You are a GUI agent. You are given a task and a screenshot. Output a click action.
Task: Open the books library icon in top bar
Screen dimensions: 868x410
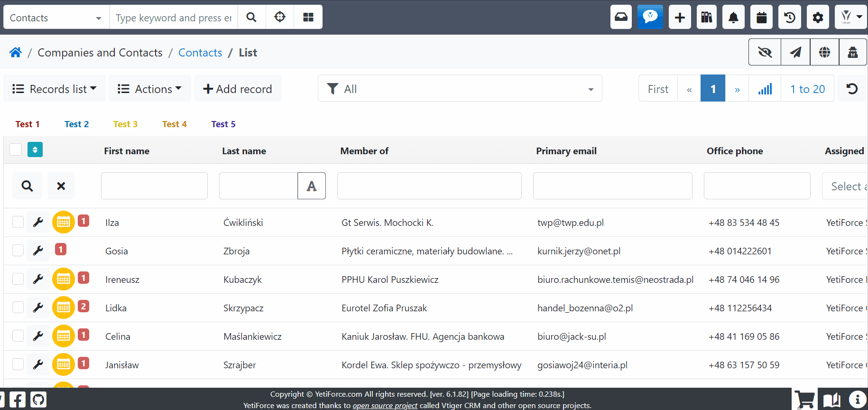(x=707, y=17)
